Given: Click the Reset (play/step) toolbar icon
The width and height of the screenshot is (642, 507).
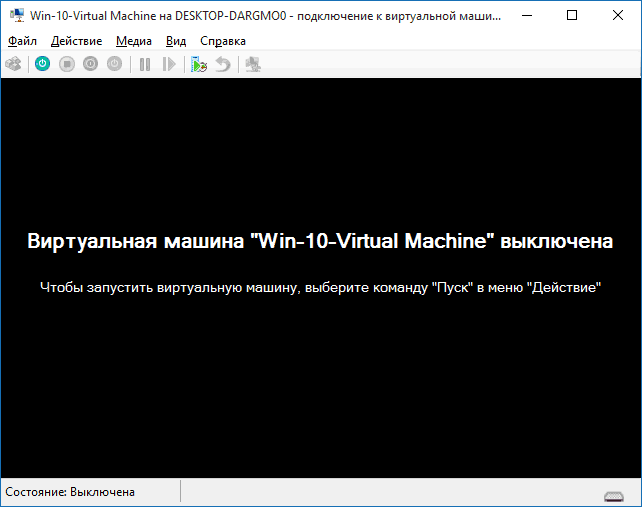Looking at the screenshot, I should (x=169, y=64).
